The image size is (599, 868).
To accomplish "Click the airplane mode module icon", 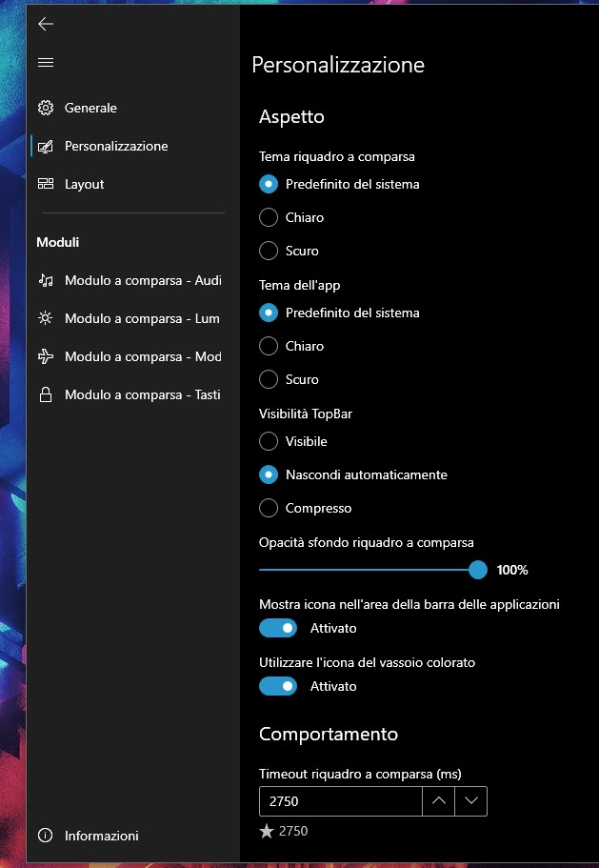I will coord(46,356).
